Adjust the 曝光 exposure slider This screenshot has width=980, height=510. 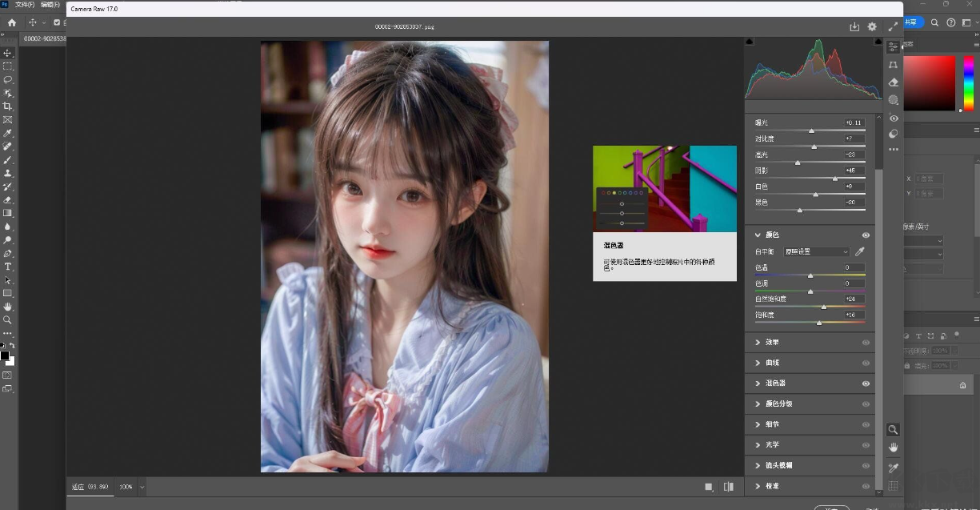tap(810, 130)
